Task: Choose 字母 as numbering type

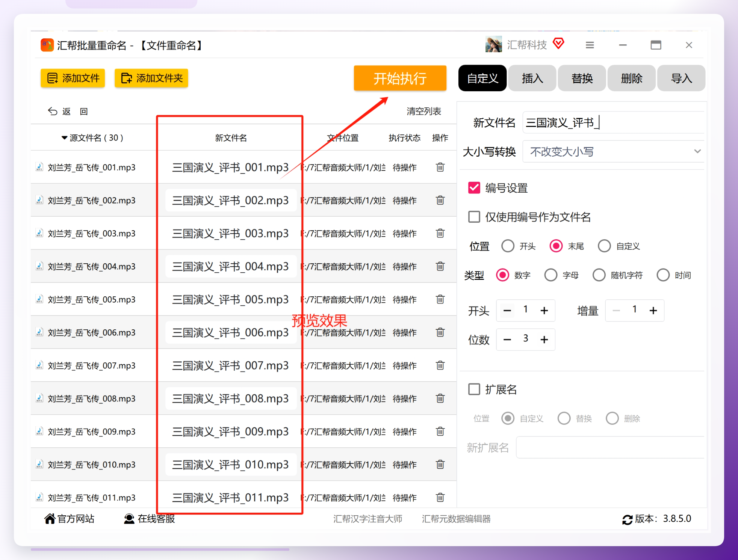Action: tap(551, 275)
